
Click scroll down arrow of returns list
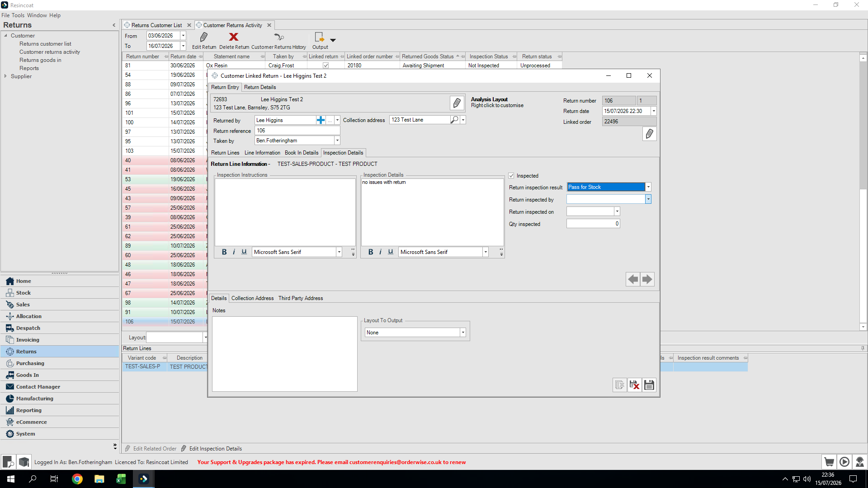863,327
